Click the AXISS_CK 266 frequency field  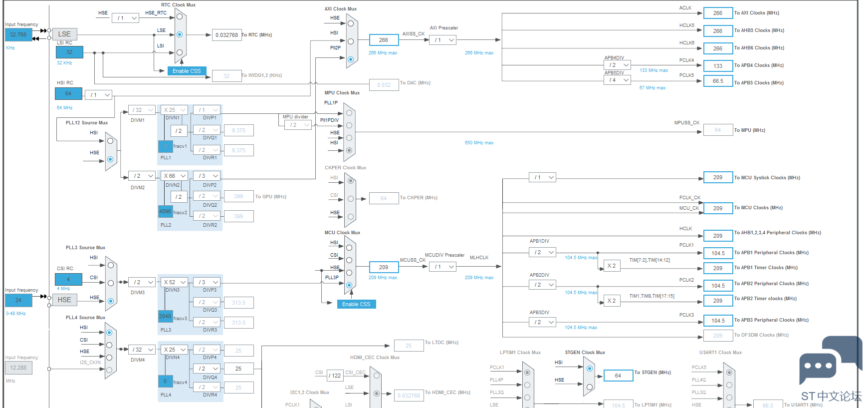tap(384, 40)
